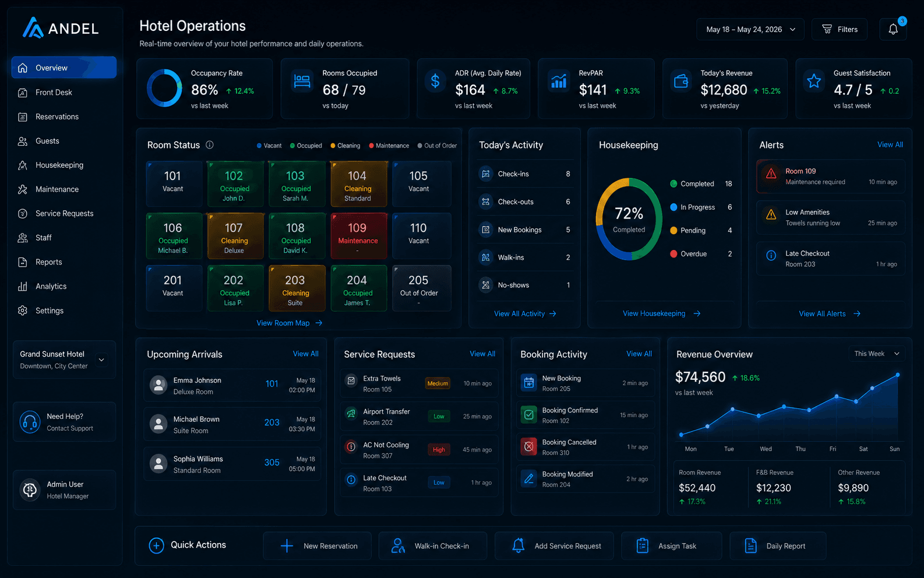Screen dimensions: 924x578
Task: Click View All in Service Requests
Action: (482, 354)
